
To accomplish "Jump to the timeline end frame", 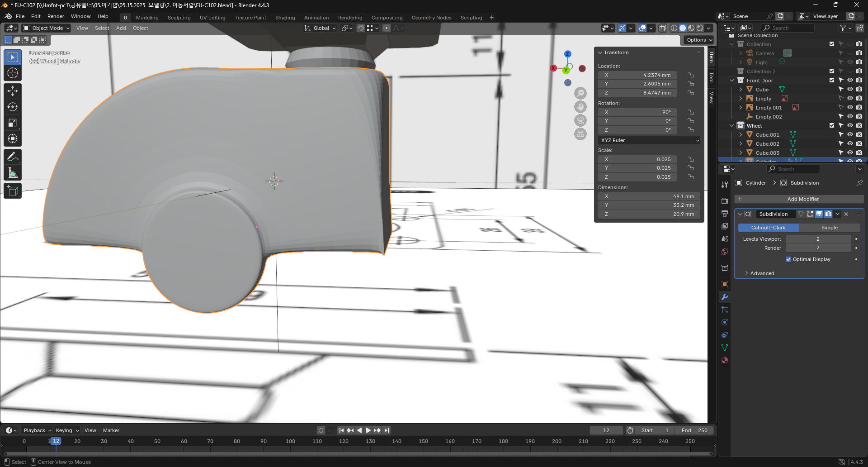I will (387, 430).
